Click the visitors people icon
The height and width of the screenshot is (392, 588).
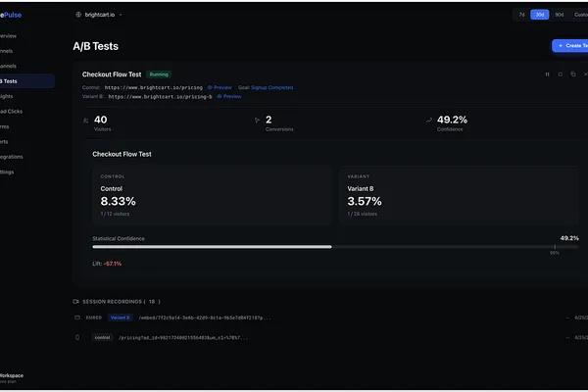click(x=86, y=121)
